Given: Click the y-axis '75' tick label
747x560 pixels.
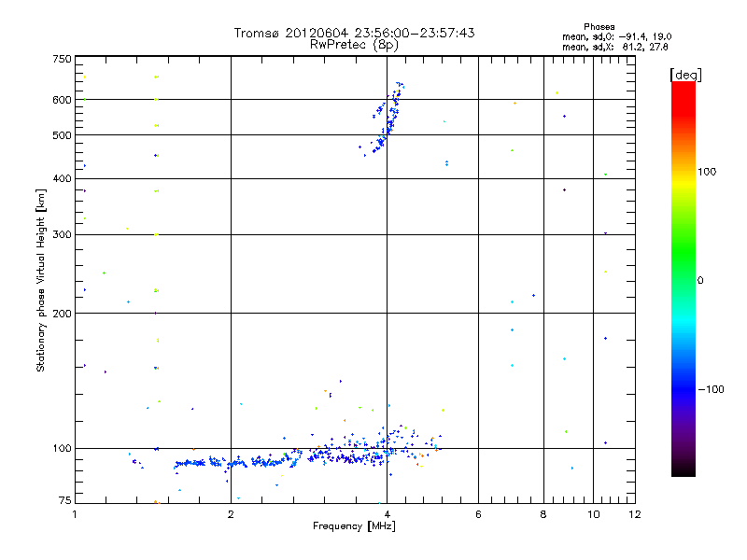Looking at the screenshot, I should [x=65, y=500].
